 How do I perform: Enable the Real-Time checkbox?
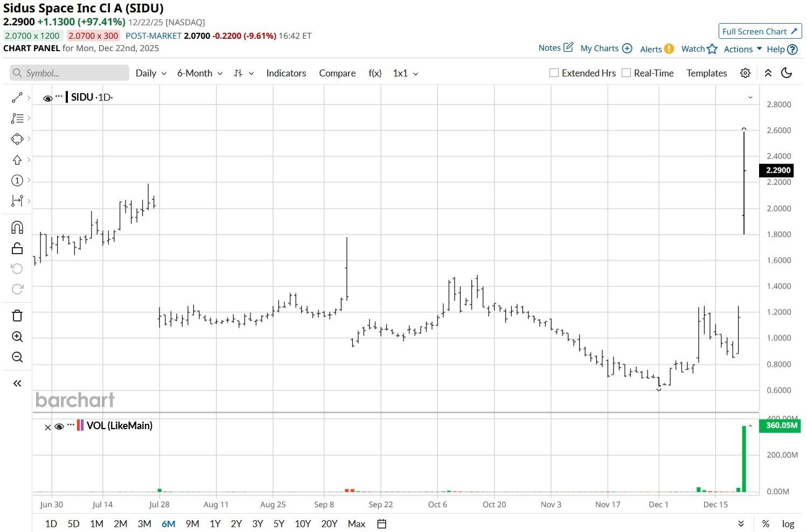[626, 73]
